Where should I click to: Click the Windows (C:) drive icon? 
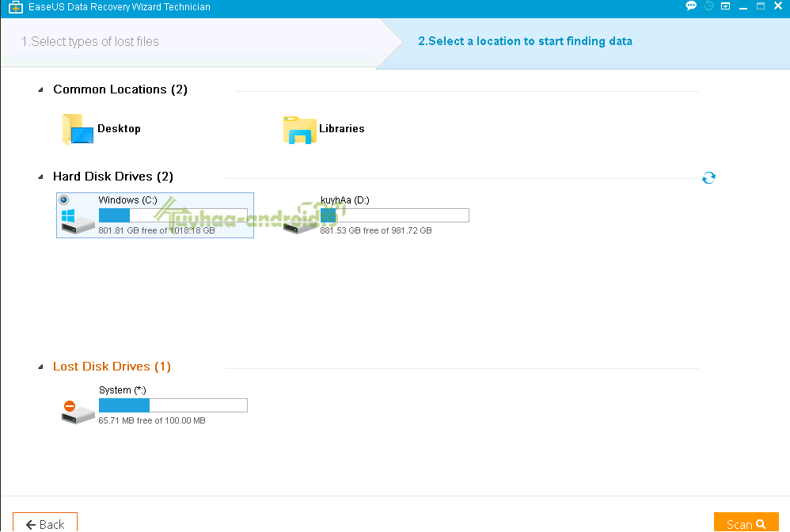[x=78, y=222]
